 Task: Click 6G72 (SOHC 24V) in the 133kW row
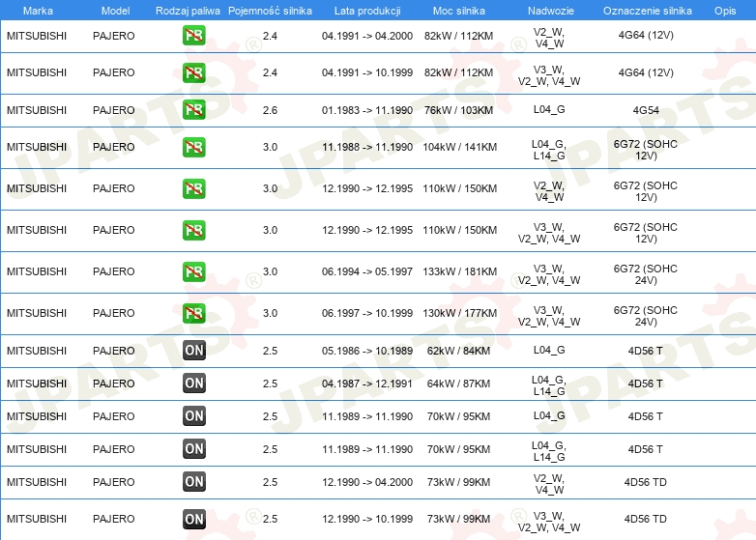tap(645, 274)
